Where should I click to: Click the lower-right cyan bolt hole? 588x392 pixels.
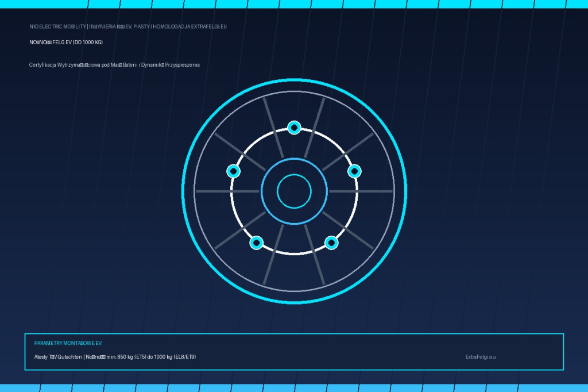click(x=331, y=243)
